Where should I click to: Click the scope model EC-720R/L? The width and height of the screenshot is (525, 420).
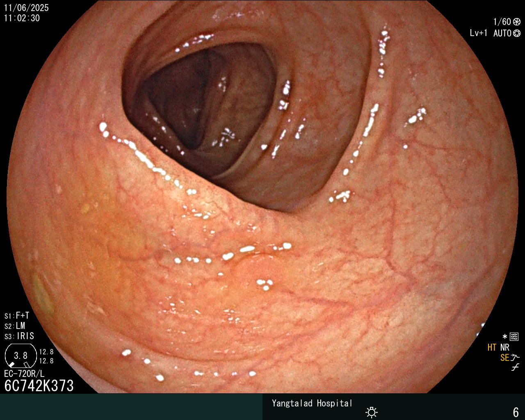[x=24, y=374]
